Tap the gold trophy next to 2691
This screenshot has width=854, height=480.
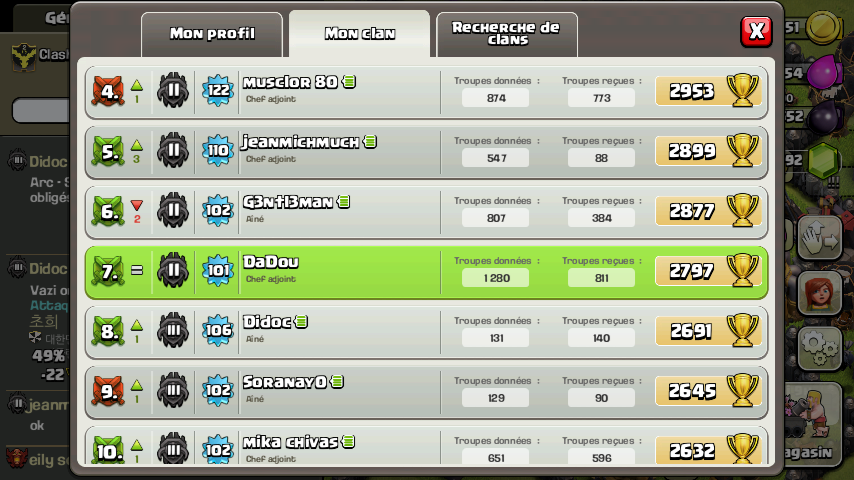click(743, 330)
